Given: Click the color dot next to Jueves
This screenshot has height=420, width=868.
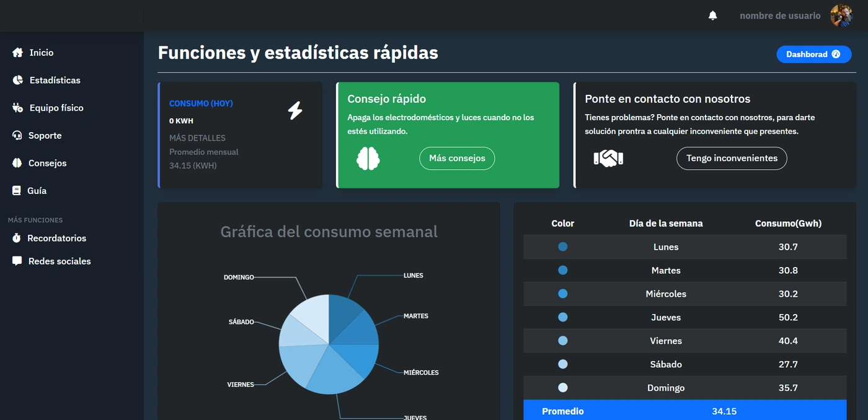Looking at the screenshot, I should [x=562, y=317].
